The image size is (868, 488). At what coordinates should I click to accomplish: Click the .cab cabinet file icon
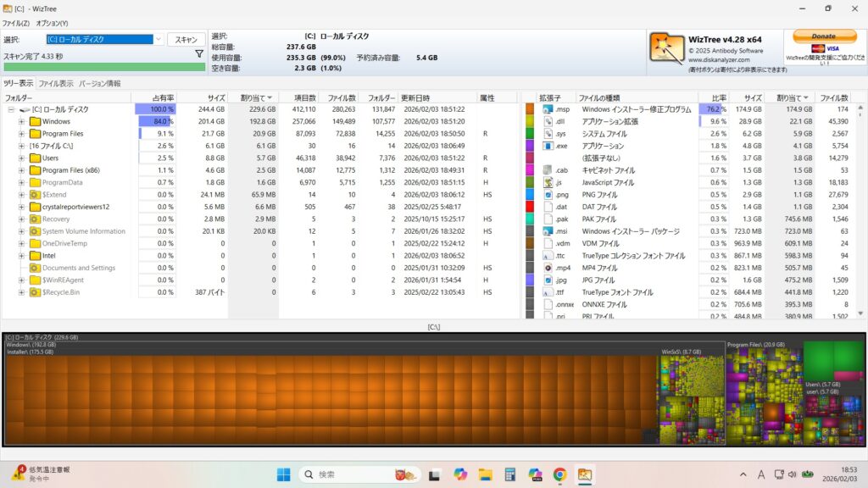point(548,170)
